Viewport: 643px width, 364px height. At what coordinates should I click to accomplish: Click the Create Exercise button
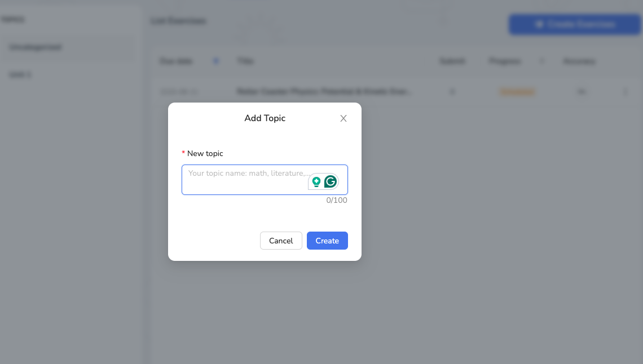pos(574,24)
